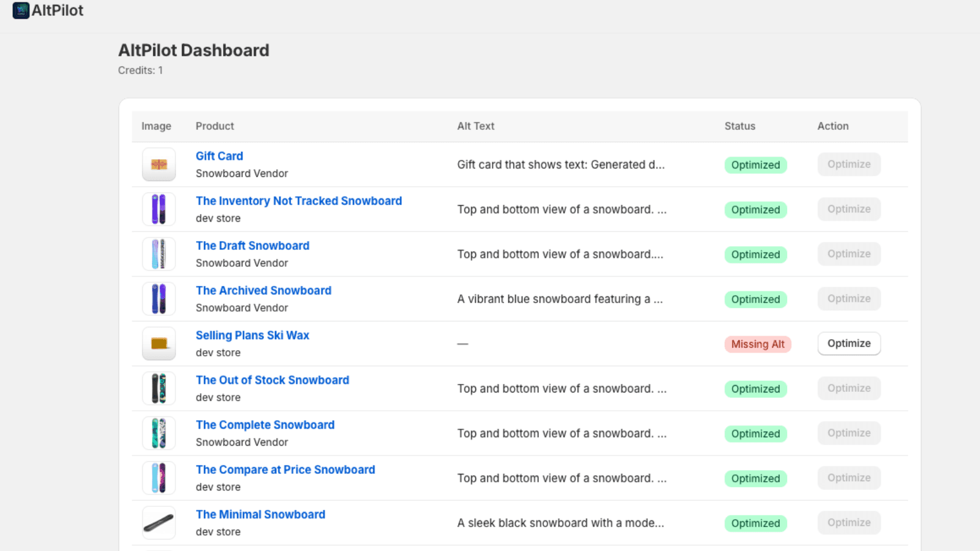This screenshot has height=551, width=980.
Task: Optimize the Selling Plans Ski Wax image
Action: [x=848, y=343]
